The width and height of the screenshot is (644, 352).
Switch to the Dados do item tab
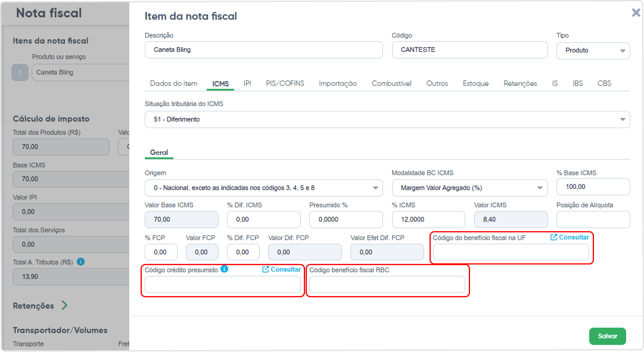tap(174, 83)
